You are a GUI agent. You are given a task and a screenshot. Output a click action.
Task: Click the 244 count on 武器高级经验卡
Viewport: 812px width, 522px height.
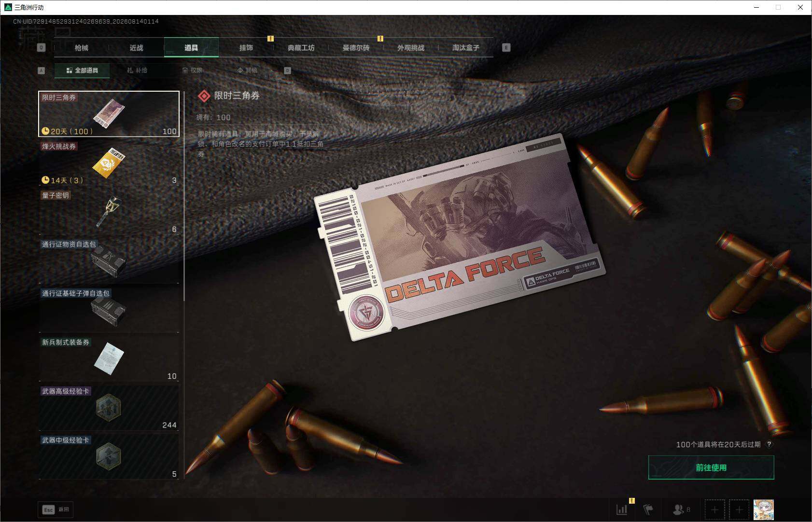169,425
